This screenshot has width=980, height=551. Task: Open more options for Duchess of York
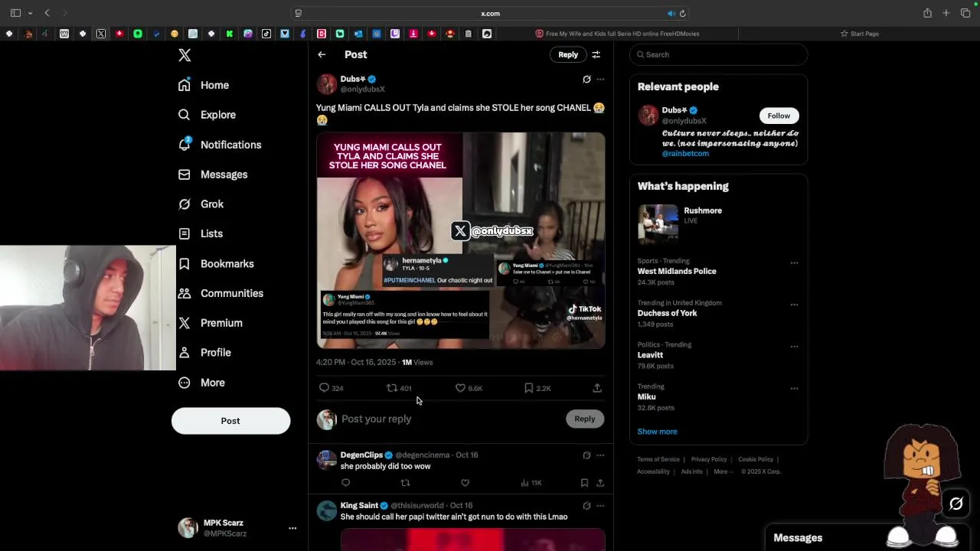point(794,305)
